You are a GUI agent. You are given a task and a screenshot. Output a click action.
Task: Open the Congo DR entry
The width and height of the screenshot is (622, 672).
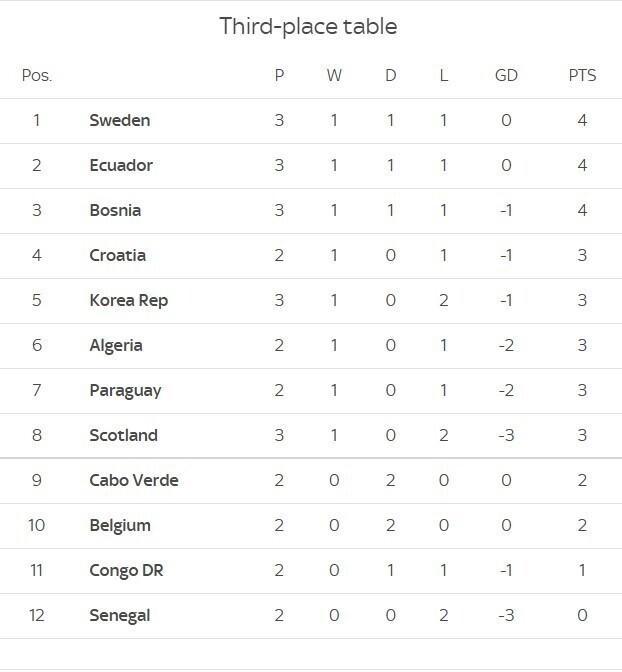(x=126, y=570)
